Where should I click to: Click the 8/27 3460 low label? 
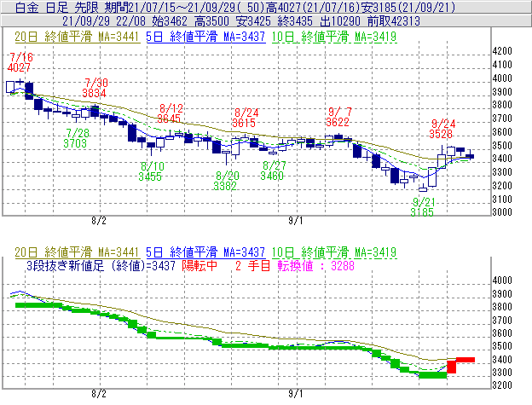[x=273, y=171]
